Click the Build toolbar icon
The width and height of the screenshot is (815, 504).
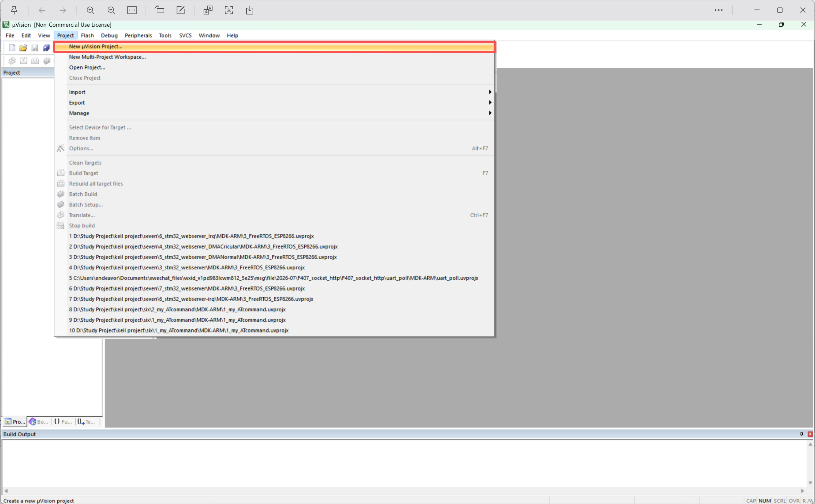(23, 61)
